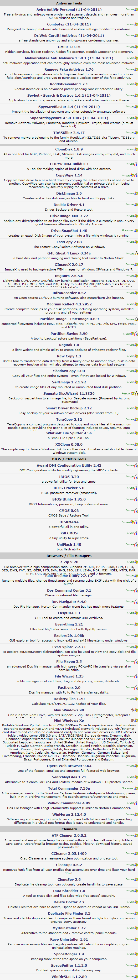Click the DOS icon beside UniFlash 1.40
The image size is (138, 980).
136,545
